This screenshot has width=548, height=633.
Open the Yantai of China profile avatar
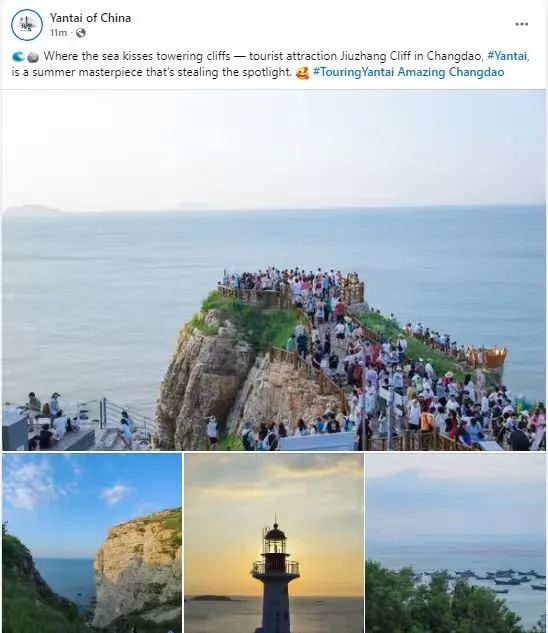pyautogui.click(x=27, y=25)
